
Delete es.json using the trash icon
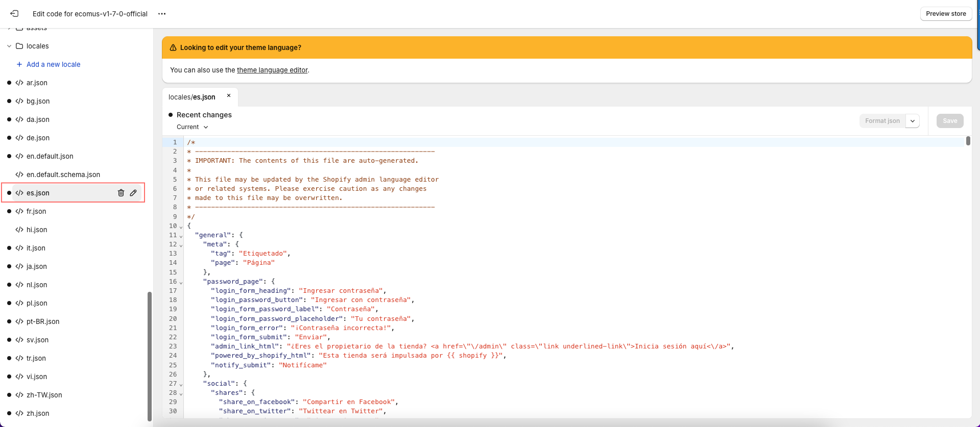[121, 193]
